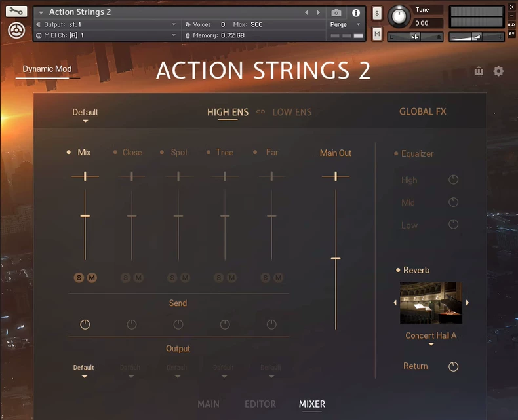
Task: Open the settings gear icon
Action: click(498, 71)
